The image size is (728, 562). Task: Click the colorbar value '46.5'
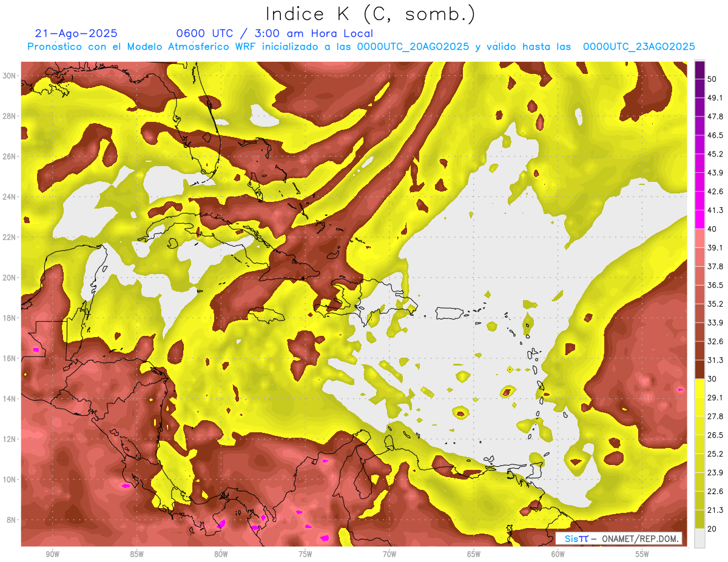pyautogui.click(x=715, y=135)
